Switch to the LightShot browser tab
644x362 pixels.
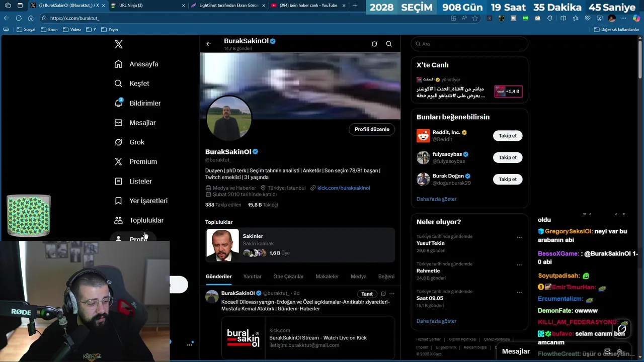227,6
